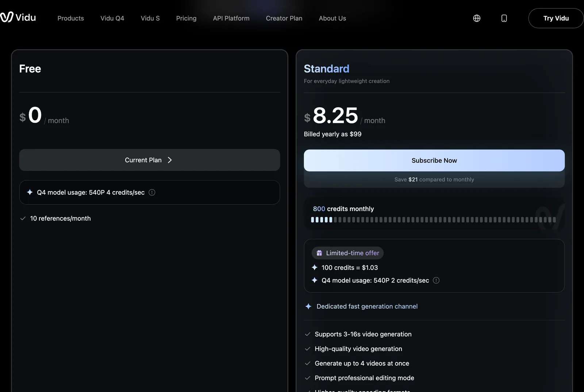The width and height of the screenshot is (584, 392).
Task: Click '800 credits monthly' label
Action: click(x=343, y=209)
